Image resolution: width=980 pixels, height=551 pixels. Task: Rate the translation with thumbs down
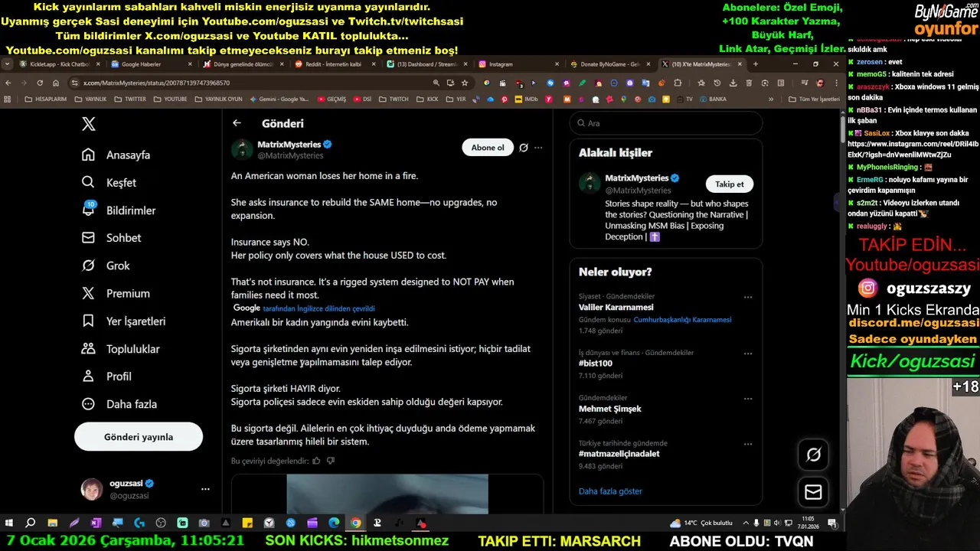[331, 461]
